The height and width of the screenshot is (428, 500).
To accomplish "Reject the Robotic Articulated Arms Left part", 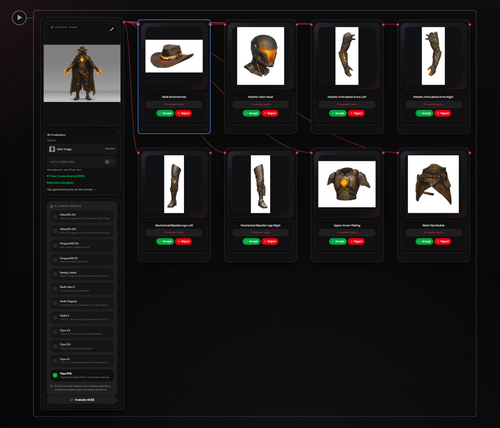I will pyautogui.click(x=356, y=113).
